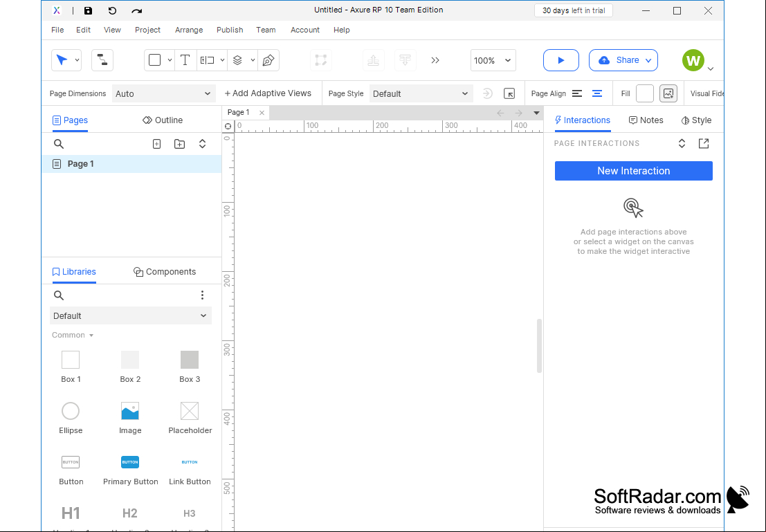The width and height of the screenshot is (766, 532).
Task: Switch to the Components tab
Action: point(165,272)
